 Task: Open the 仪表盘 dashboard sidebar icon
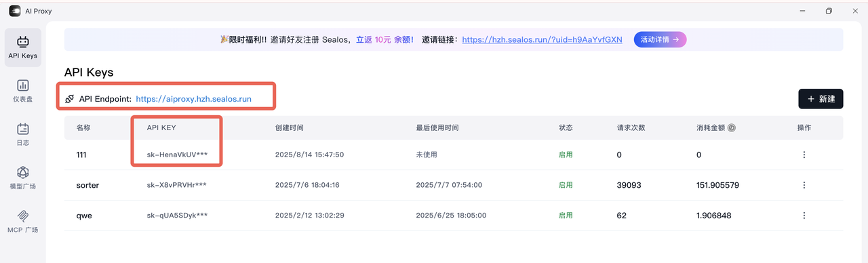point(22,91)
